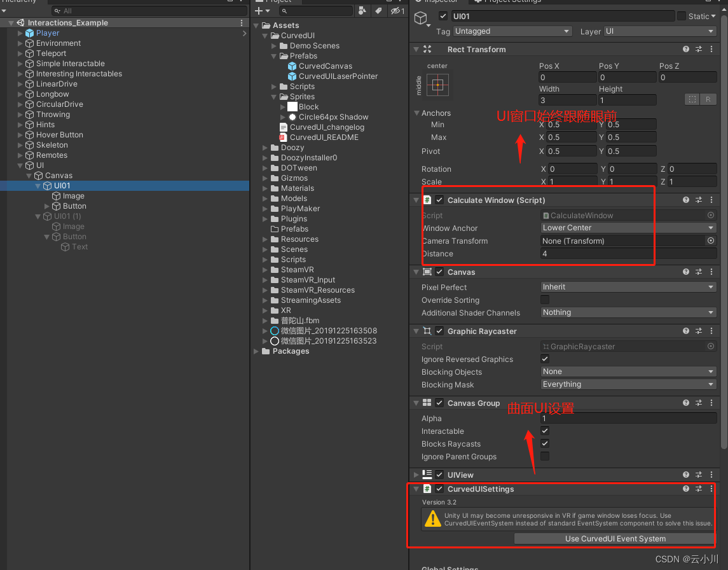Open presets icon for Graphic Raycaster
The width and height of the screenshot is (728, 570).
[x=698, y=331]
